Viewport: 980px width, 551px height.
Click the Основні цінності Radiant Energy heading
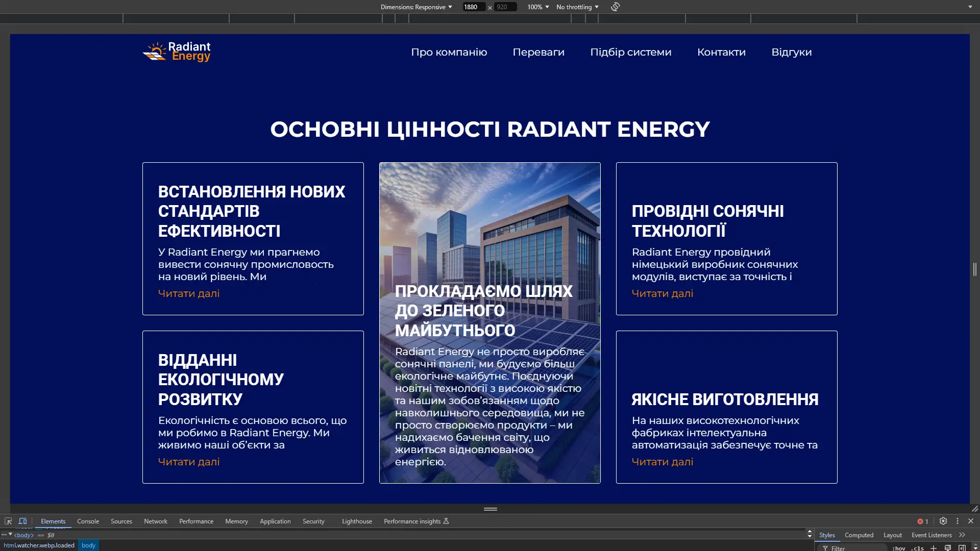[x=490, y=129]
